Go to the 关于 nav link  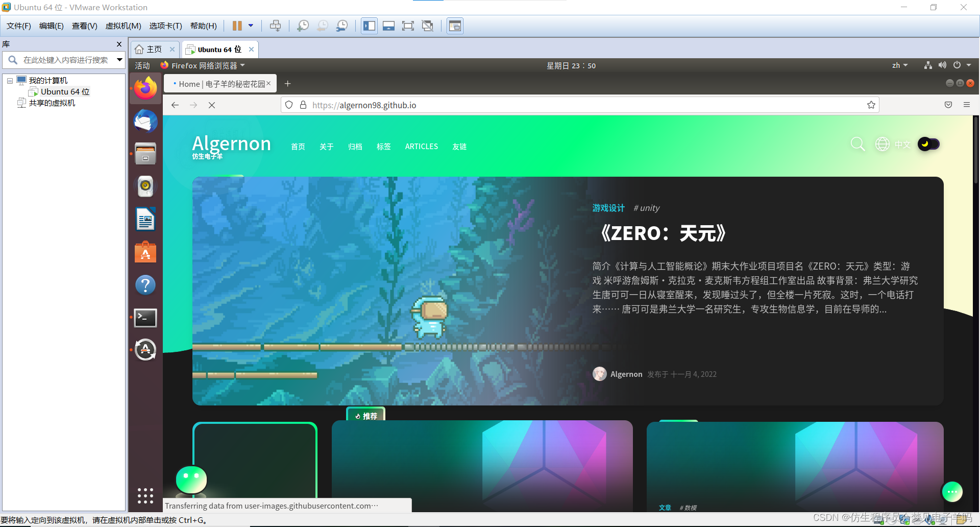click(x=327, y=147)
